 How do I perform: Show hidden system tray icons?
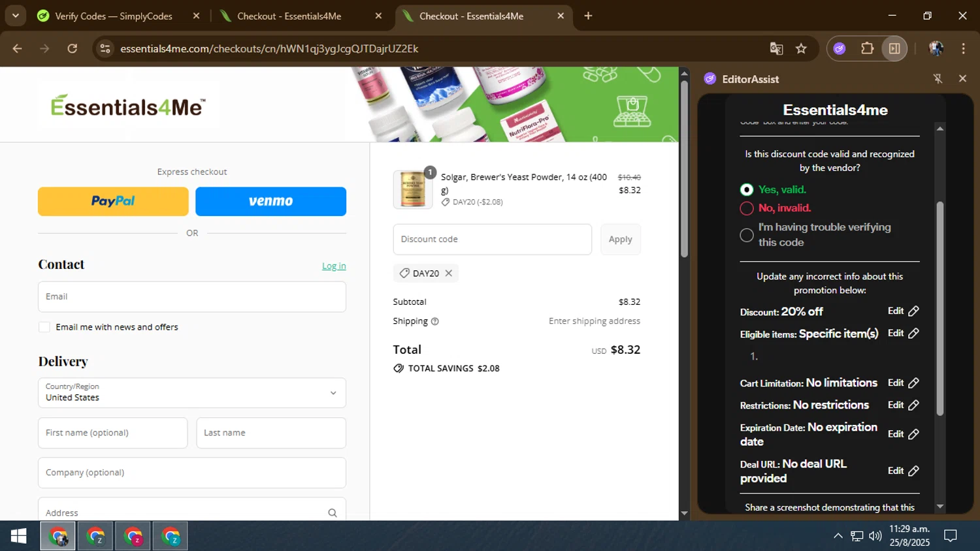pyautogui.click(x=838, y=536)
